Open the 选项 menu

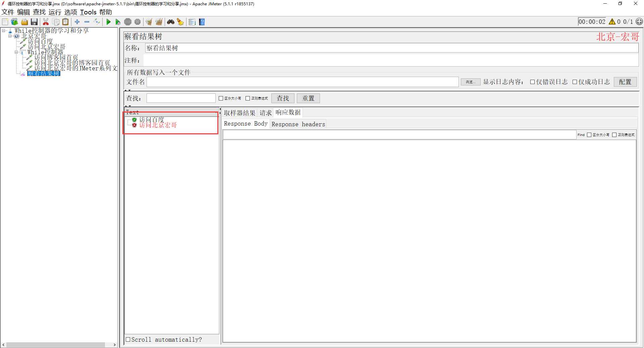click(71, 12)
